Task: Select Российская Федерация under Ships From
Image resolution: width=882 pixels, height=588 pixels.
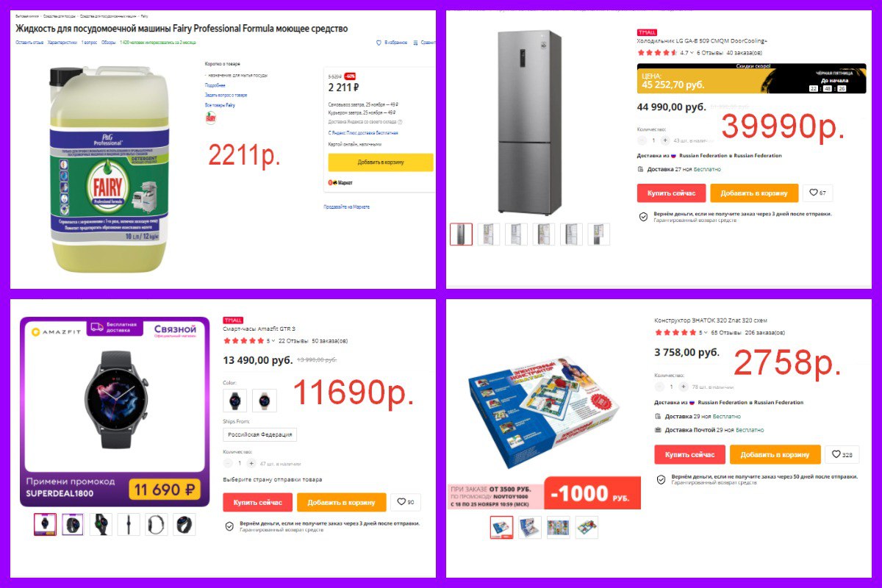Action: (260, 434)
